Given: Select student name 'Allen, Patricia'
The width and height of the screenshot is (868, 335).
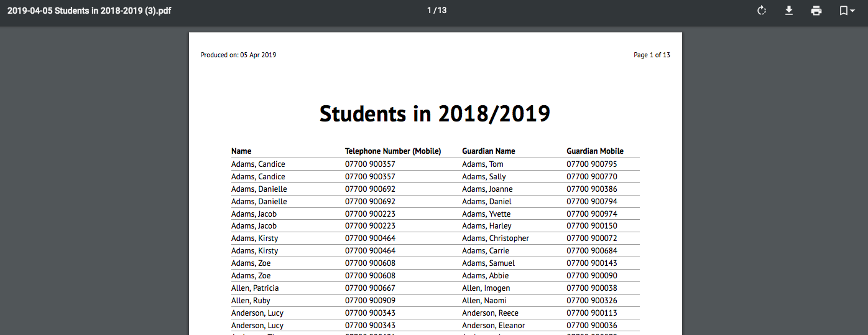Looking at the screenshot, I should [x=255, y=288].
